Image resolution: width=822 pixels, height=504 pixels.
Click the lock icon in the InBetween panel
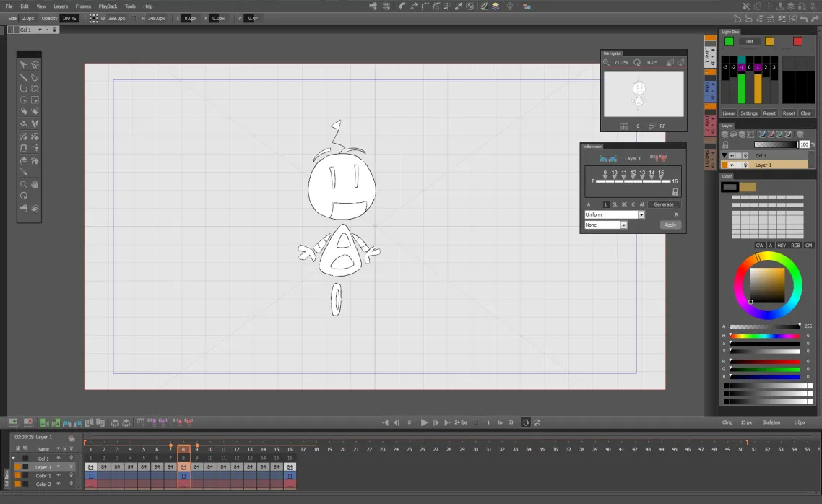675,191
